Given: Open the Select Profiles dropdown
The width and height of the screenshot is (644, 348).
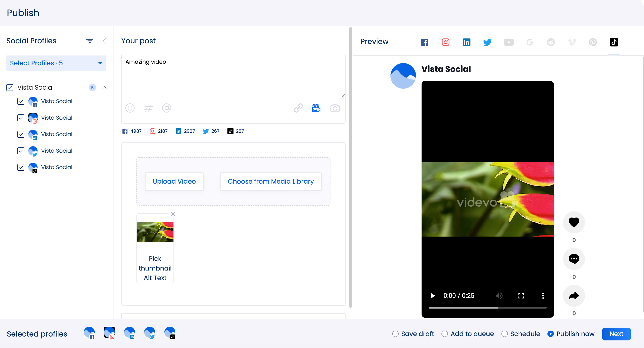Looking at the screenshot, I should 56,63.
